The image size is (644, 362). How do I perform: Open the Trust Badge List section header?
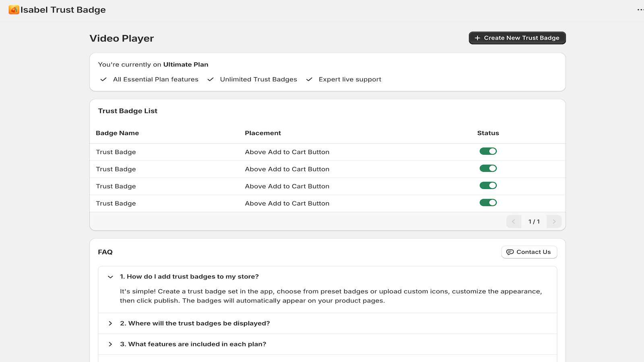pyautogui.click(x=128, y=111)
